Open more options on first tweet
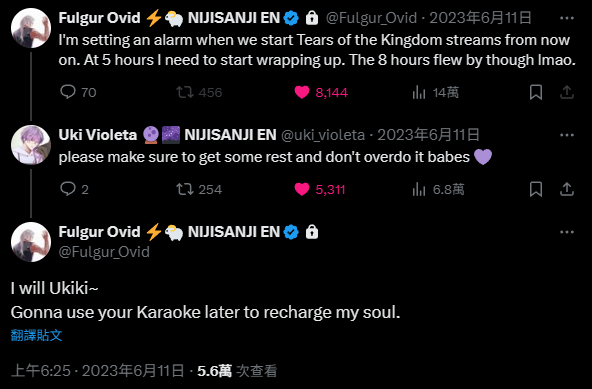Viewport: 592px width, 389px height. point(567,18)
